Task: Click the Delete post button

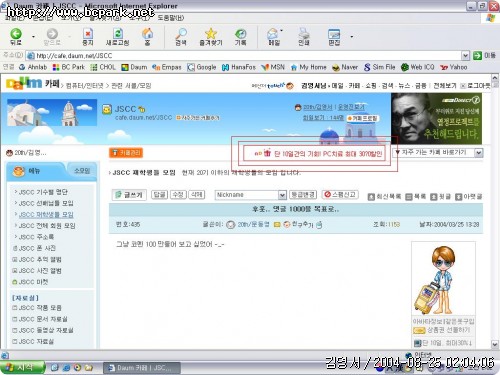Action: click(x=197, y=195)
